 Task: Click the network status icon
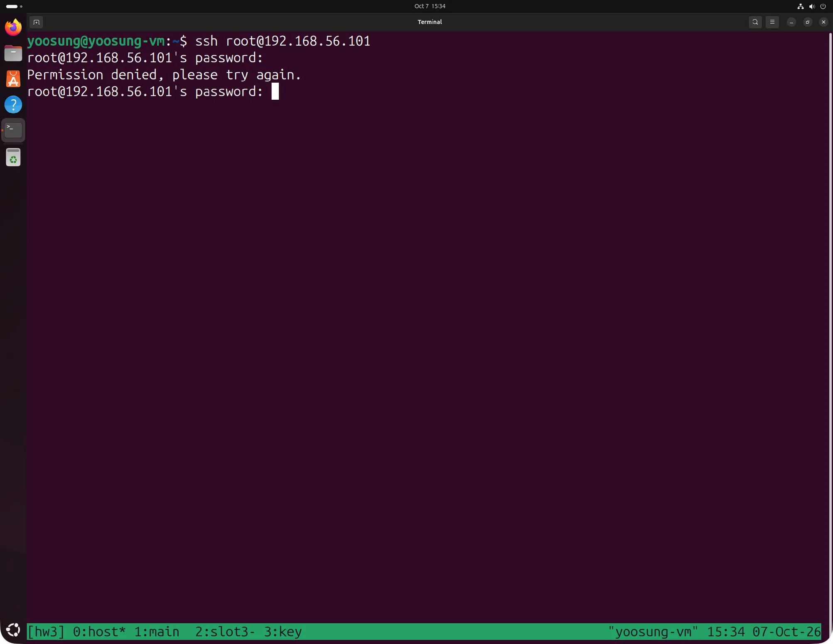tap(801, 6)
